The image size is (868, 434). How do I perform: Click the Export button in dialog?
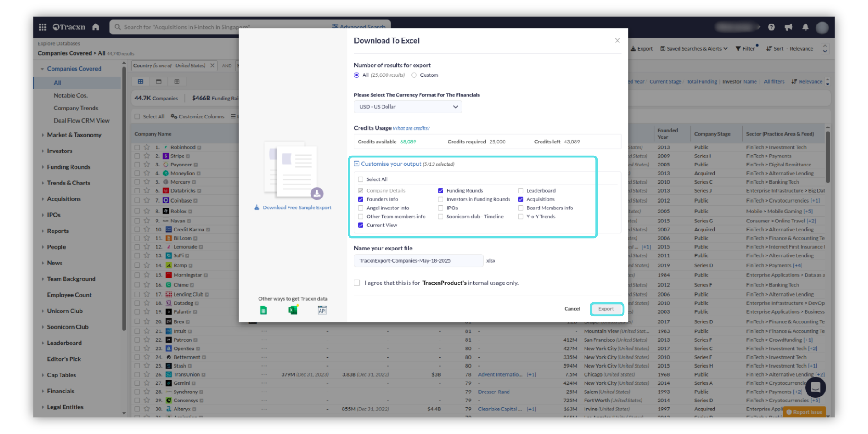(x=606, y=309)
